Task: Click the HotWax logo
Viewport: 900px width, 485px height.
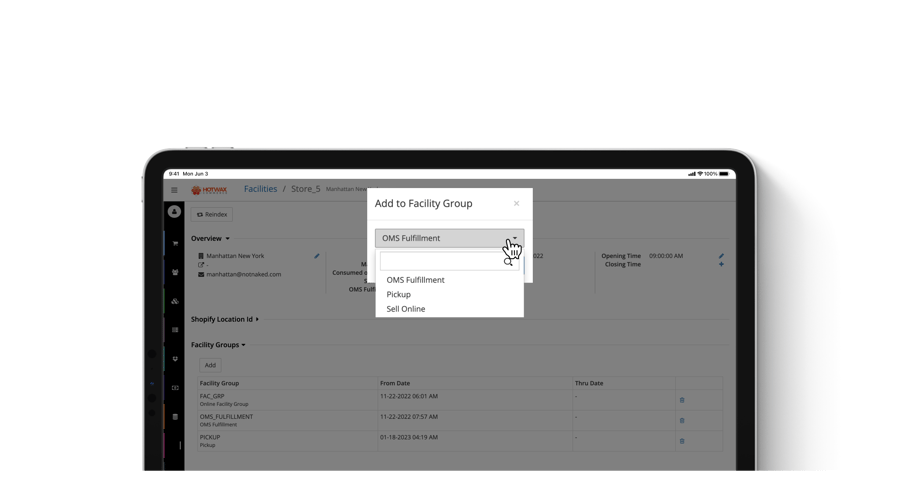Action: coord(210,189)
